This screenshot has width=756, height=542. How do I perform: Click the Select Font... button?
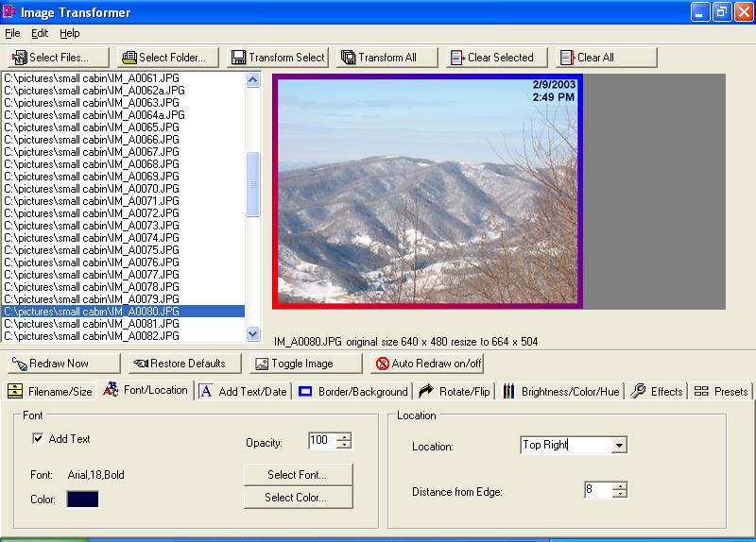298,475
